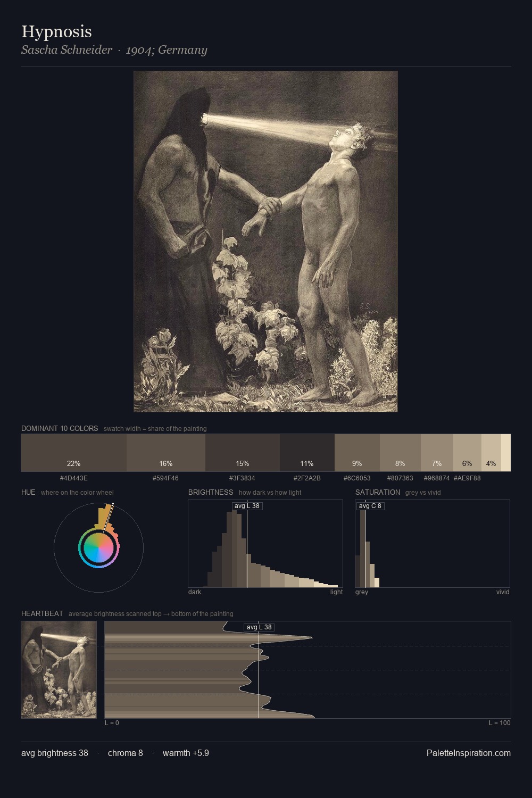Click the hex code #6C6053 label

tap(357, 478)
